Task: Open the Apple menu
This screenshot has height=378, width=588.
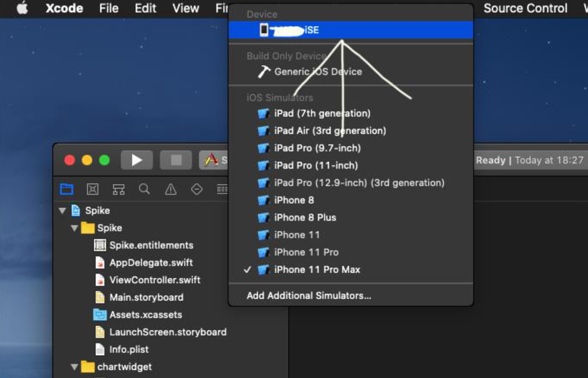Action: (22, 8)
